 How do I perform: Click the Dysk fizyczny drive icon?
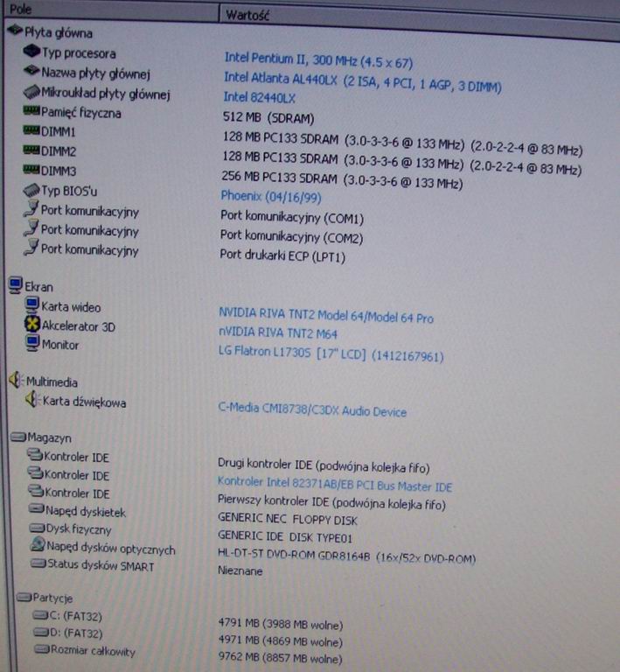[38, 528]
